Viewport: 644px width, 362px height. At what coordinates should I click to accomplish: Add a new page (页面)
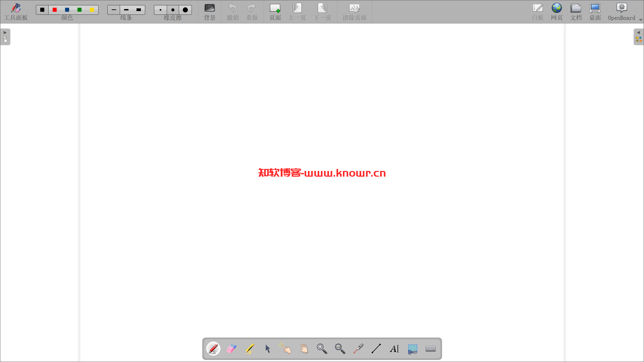point(275,12)
